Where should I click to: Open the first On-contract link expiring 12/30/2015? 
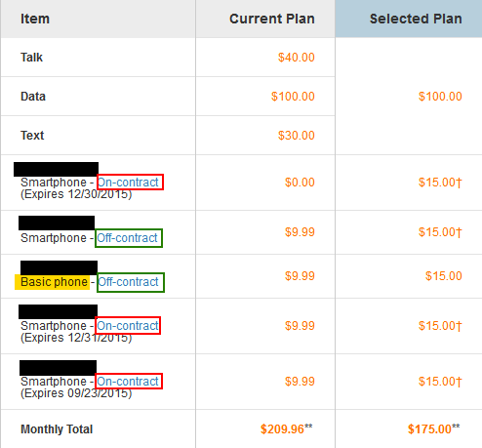(128, 183)
